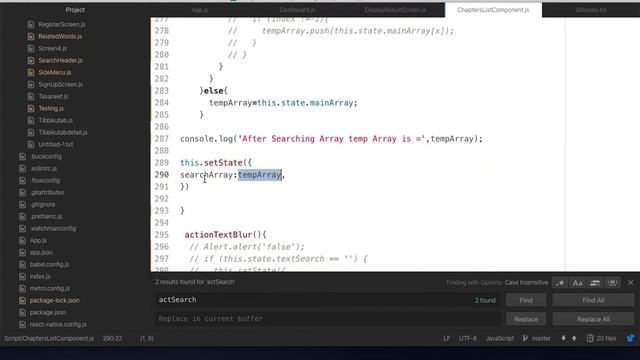Click the file icon beside .buckconfig
The height and width of the screenshot is (360, 640).
[22, 156]
